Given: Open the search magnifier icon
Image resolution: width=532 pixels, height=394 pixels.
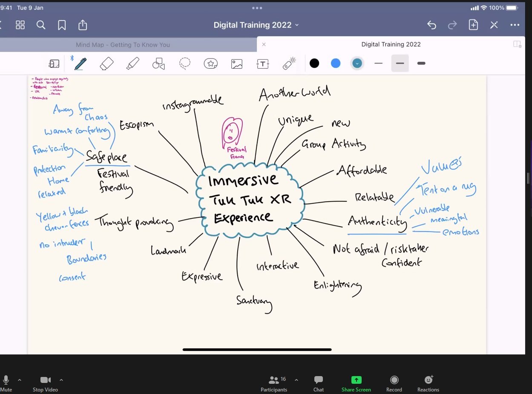Looking at the screenshot, I should click(x=41, y=25).
